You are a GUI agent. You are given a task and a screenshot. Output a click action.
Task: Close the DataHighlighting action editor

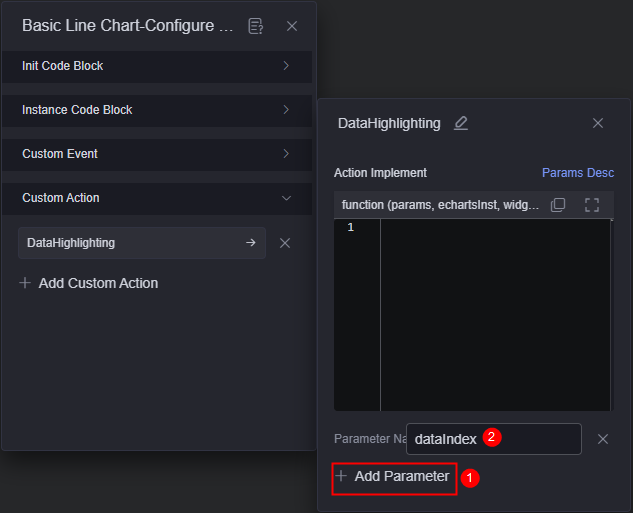598,123
